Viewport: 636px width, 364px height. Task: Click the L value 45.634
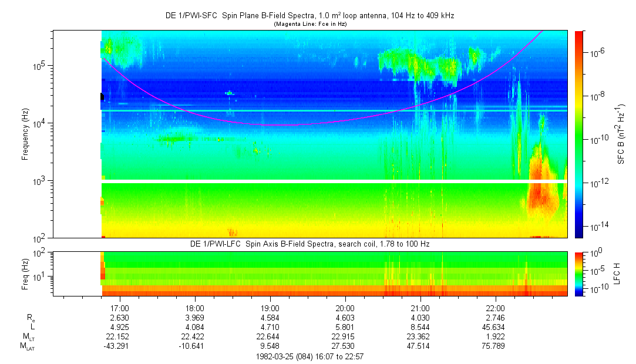[495, 327]
